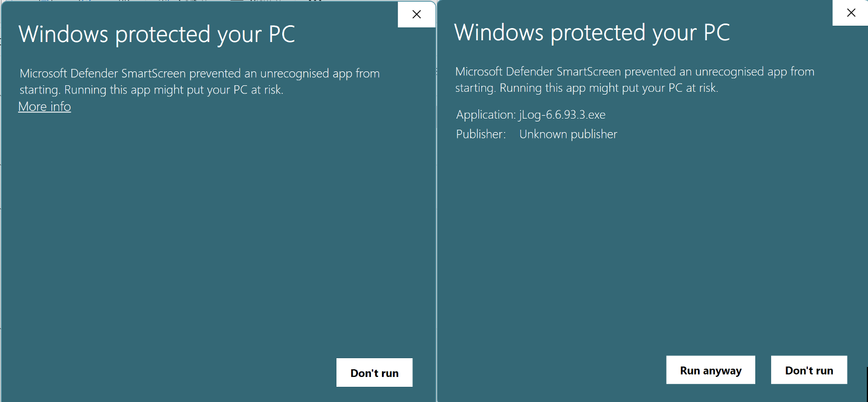
Task: Select the Application name jLog-6.6.93.3.exe text
Action: tap(561, 115)
